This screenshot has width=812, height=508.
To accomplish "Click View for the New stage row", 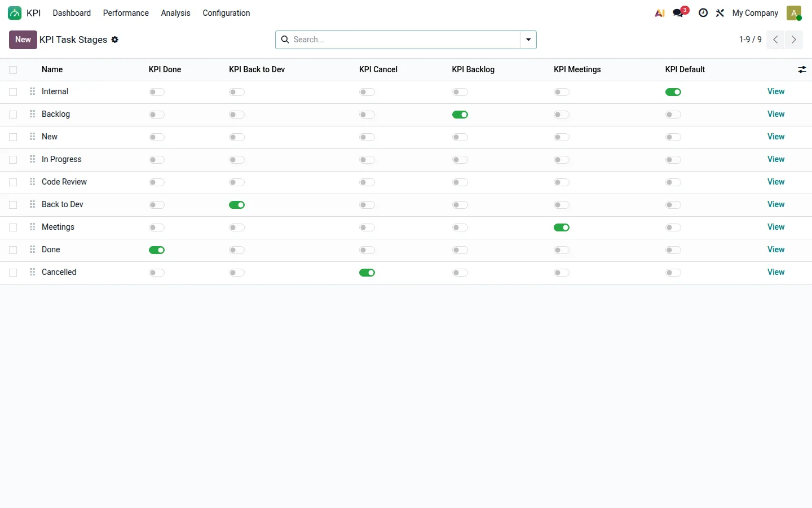I will 776,137.
